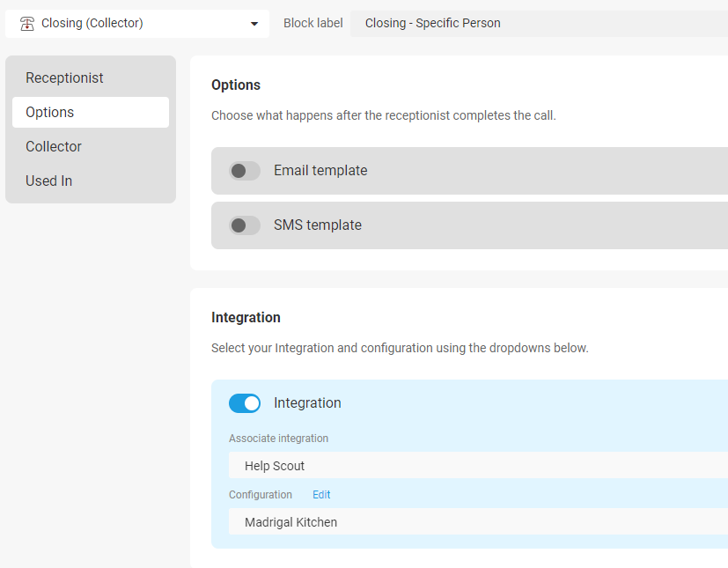Expand the Closing (Collector) dropdown arrow
Screen dimensions: 728x568
click(x=254, y=24)
